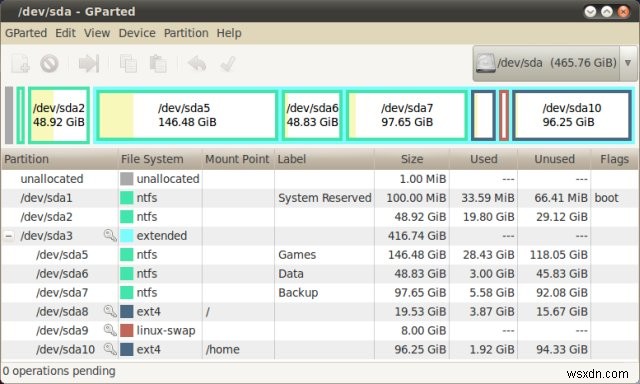The width and height of the screenshot is (640, 384).
Task: Click the boot flag on /dev/sda1
Action: point(607,198)
